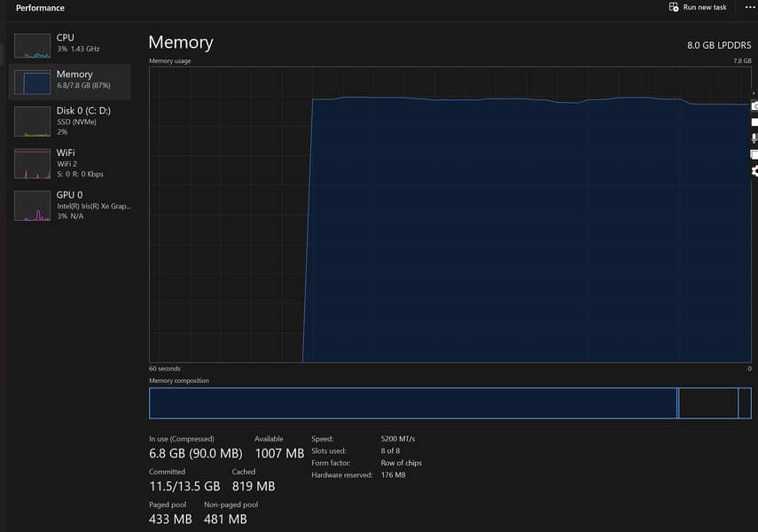The image size is (758, 532).
Task: Click the 8.0 GB LPDDR5 label
Action: click(719, 45)
